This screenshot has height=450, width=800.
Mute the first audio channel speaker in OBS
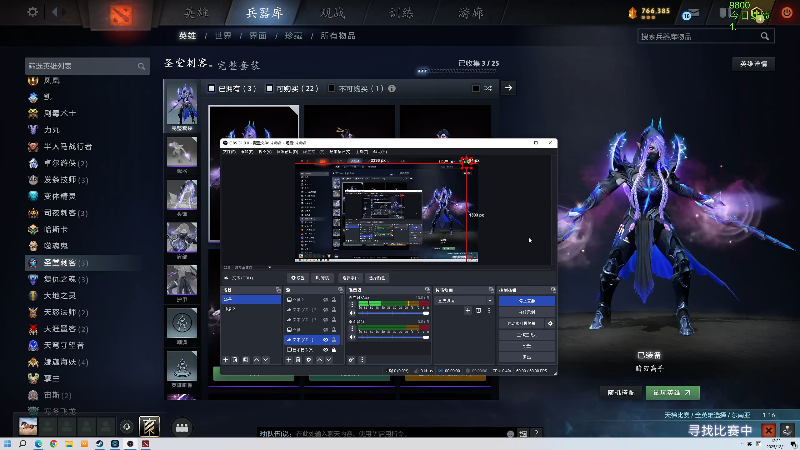pyautogui.click(x=352, y=313)
